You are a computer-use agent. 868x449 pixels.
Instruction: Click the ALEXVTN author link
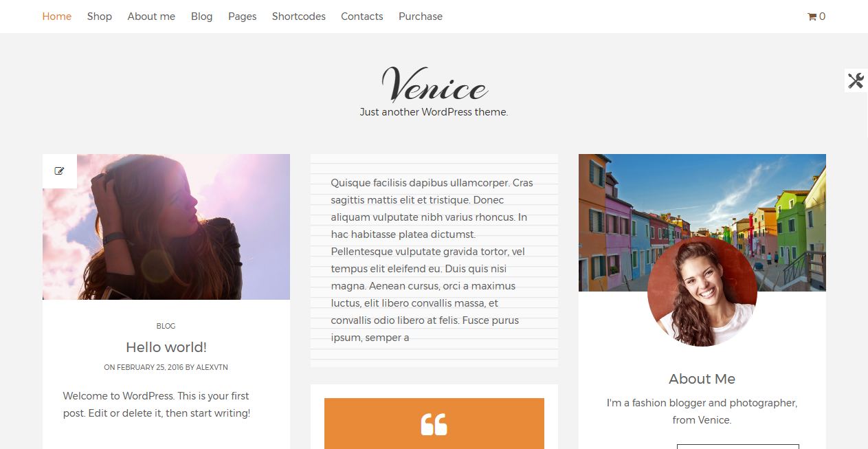[212, 367]
